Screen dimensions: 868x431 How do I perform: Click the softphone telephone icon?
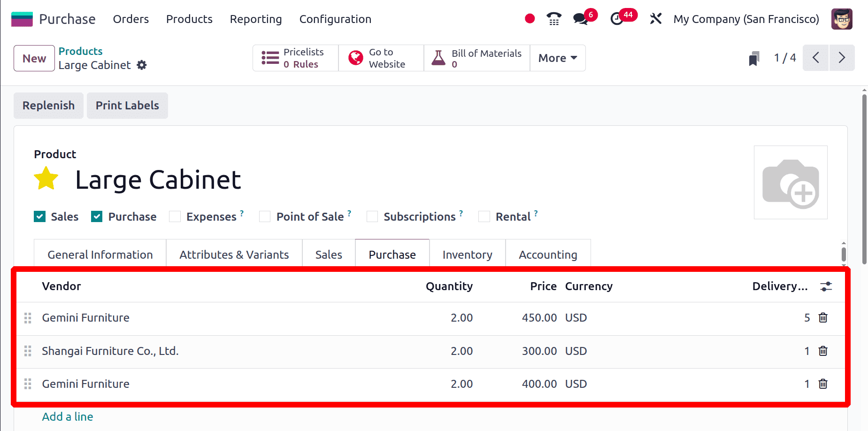click(553, 19)
